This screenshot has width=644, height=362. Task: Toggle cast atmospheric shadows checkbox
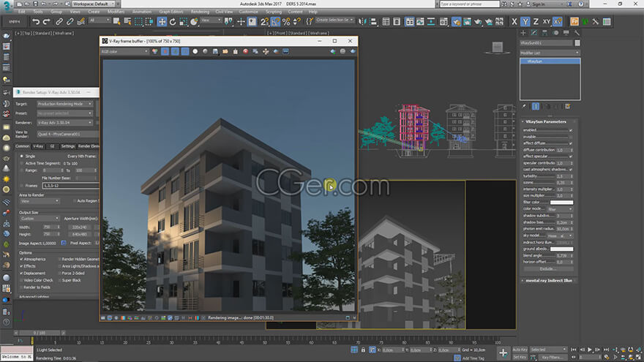pyautogui.click(x=571, y=170)
